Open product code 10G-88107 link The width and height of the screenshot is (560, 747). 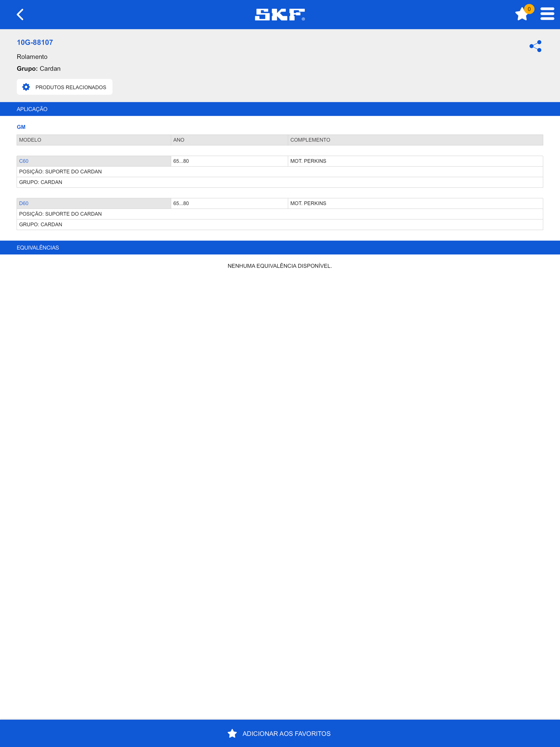[x=34, y=42]
